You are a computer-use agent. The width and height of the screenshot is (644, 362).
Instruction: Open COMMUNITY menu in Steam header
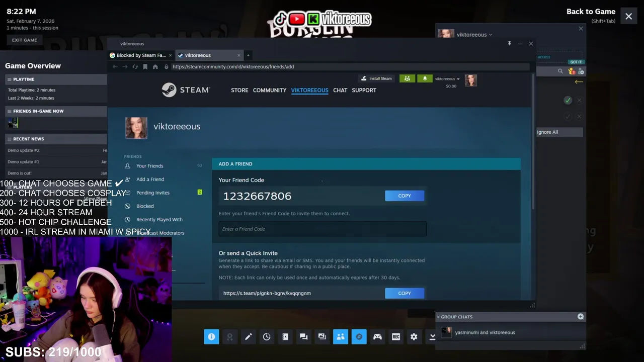(x=270, y=90)
